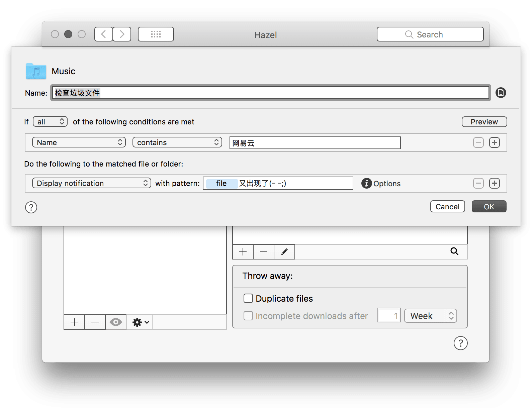Open the all/any conditions dropdown
532x416 pixels.
pyautogui.click(x=50, y=121)
